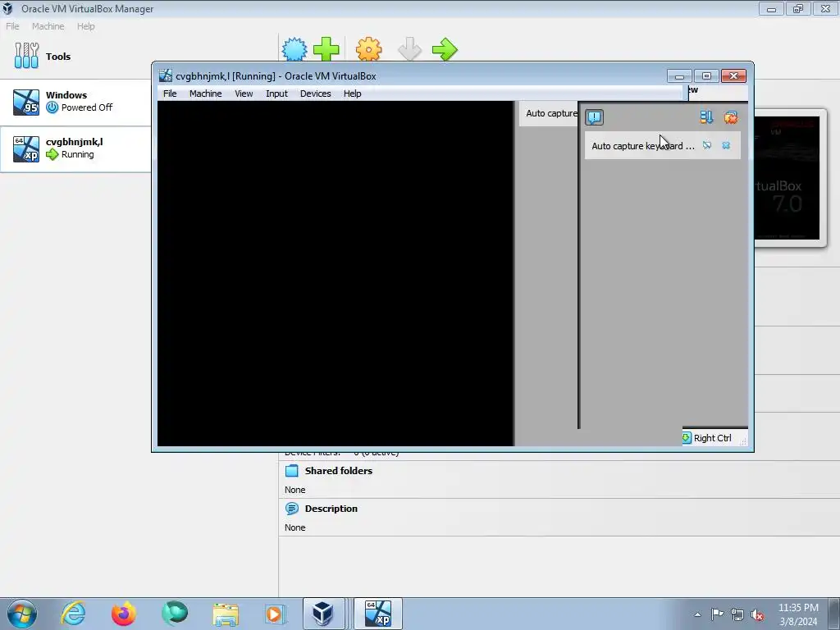The image size is (840, 630).
Task: Switch to VirtualBox Manager taskbar button
Action: coord(323,614)
